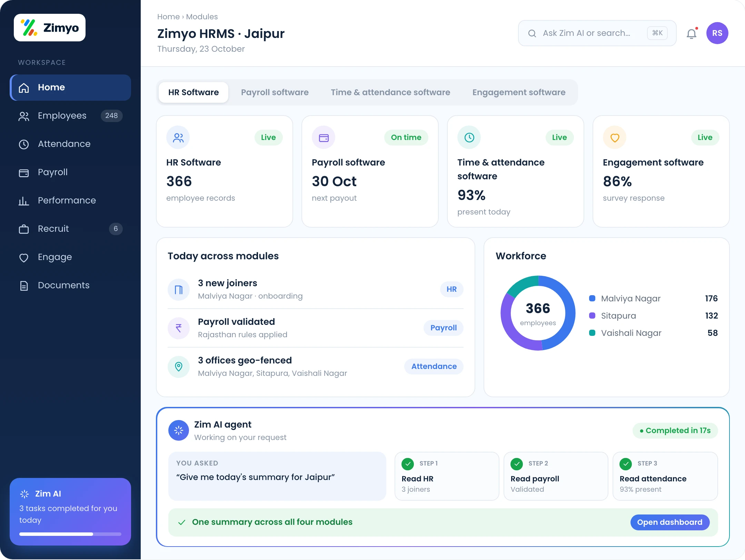Click the ⌘K shortcut badge
The image size is (745, 560).
pyautogui.click(x=657, y=33)
